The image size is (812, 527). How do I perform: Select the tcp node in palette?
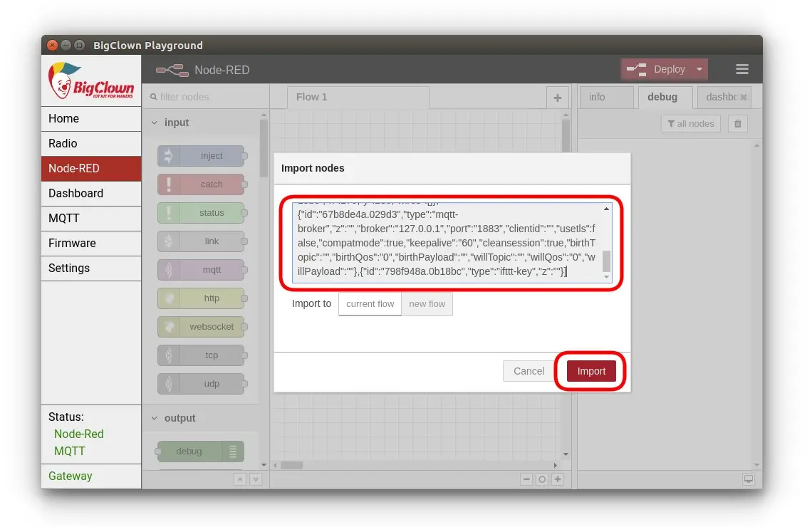tap(202, 355)
